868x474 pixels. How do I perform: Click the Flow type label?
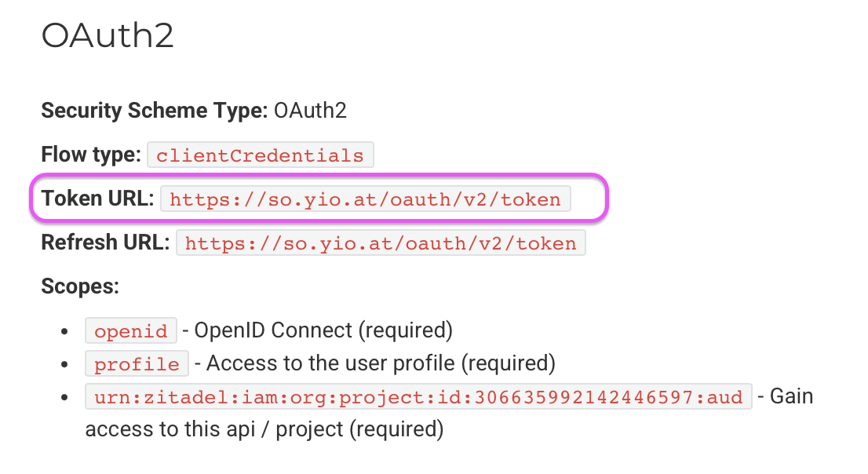(90, 155)
